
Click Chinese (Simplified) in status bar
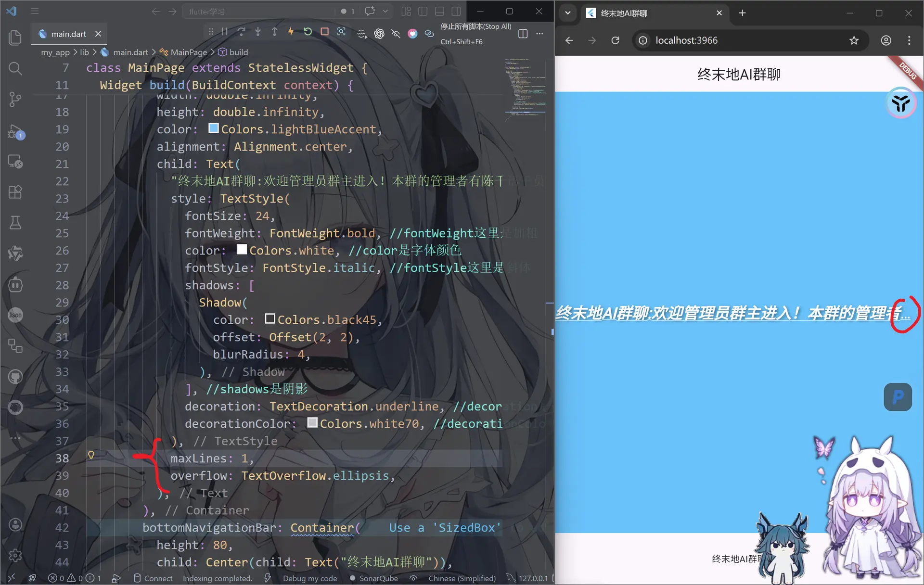(x=462, y=578)
